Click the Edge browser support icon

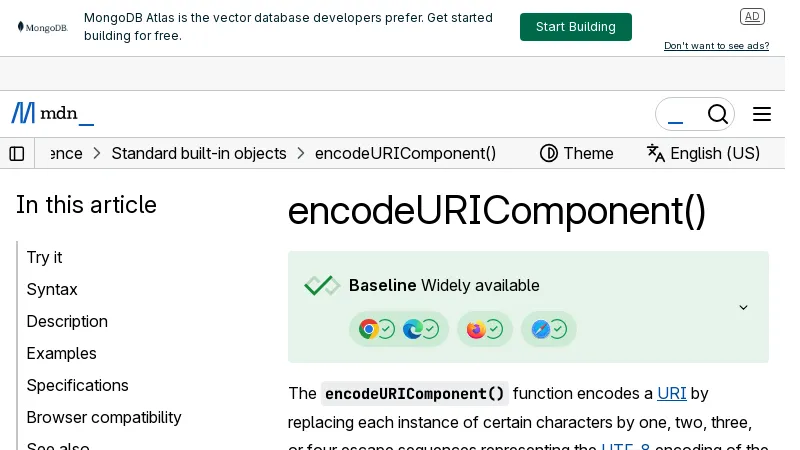(412, 329)
